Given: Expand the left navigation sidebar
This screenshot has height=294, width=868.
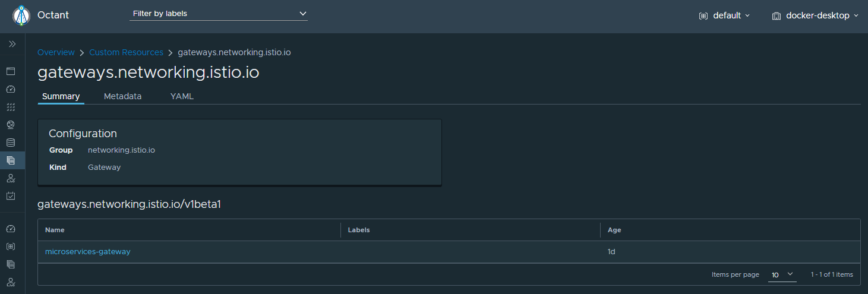Looking at the screenshot, I should click(12, 44).
